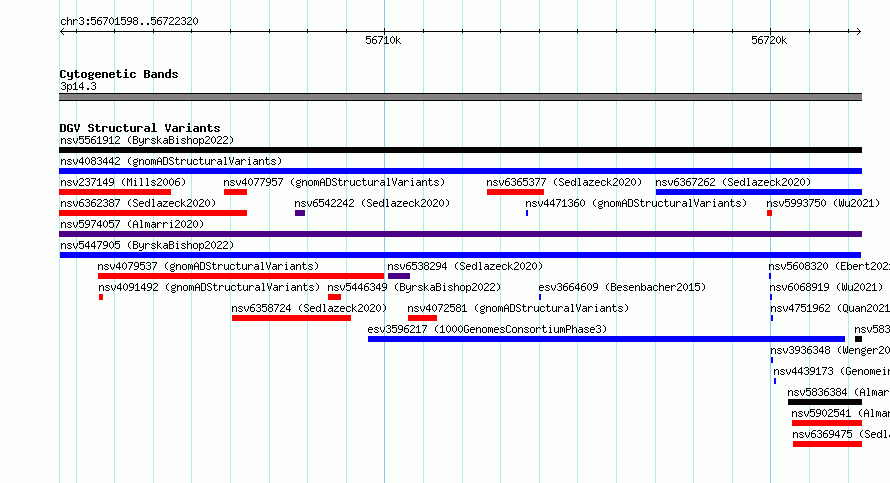The image size is (890, 483).
Task: Select nsv4751962 (Quan2021) label
Action: pos(830,308)
